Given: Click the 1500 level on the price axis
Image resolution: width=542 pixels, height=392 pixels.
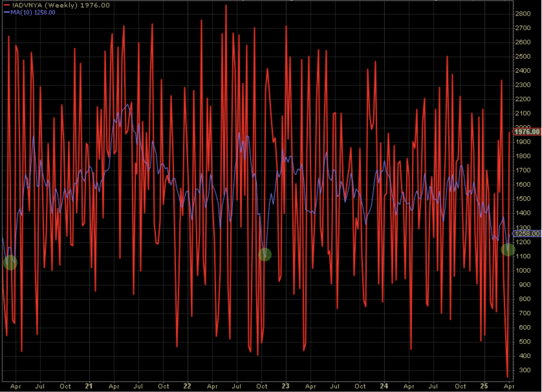Looking at the screenshot, I should click(x=523, y=199).
